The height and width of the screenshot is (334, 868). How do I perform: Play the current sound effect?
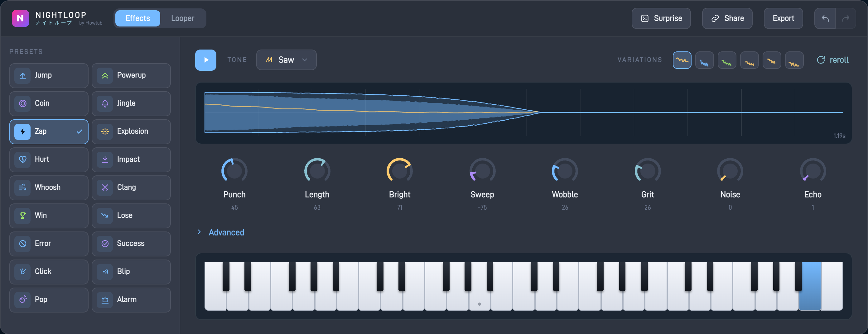coord(205,60)
